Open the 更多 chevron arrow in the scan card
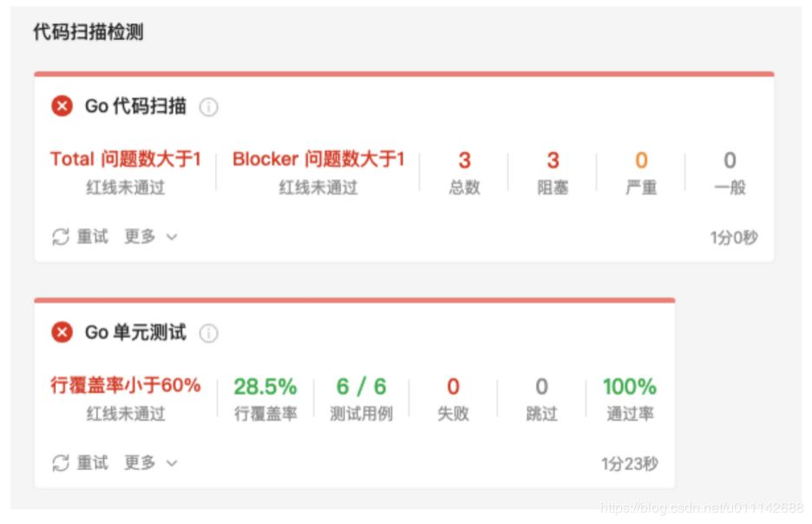The height and width of the screenshot is (524, 812). 172,235
